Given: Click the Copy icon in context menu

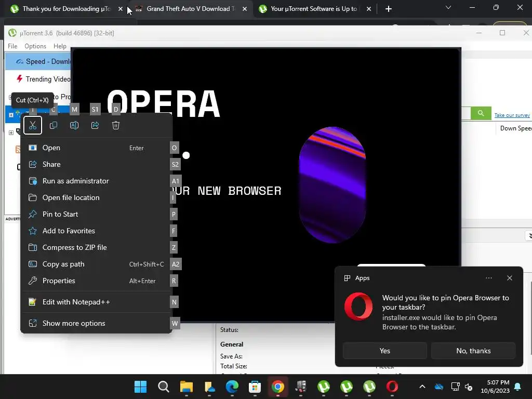Looking at the screenshot, I should 54,125.
